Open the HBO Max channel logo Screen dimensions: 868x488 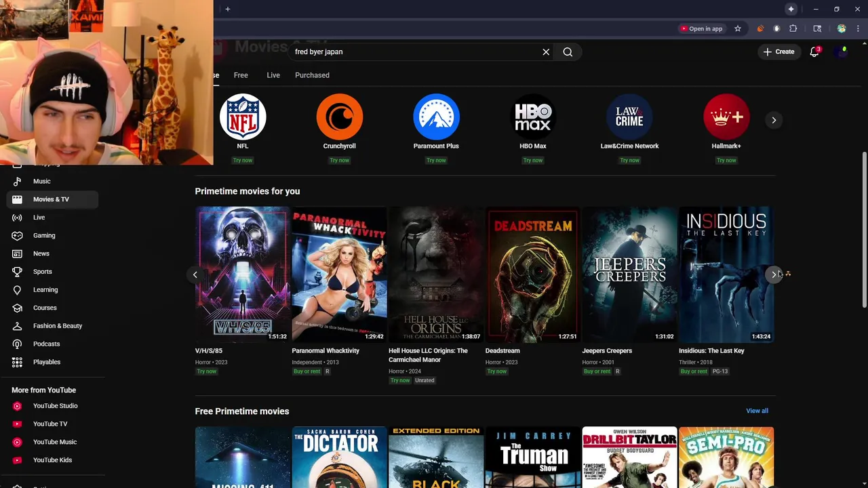(x=533, y=117)
